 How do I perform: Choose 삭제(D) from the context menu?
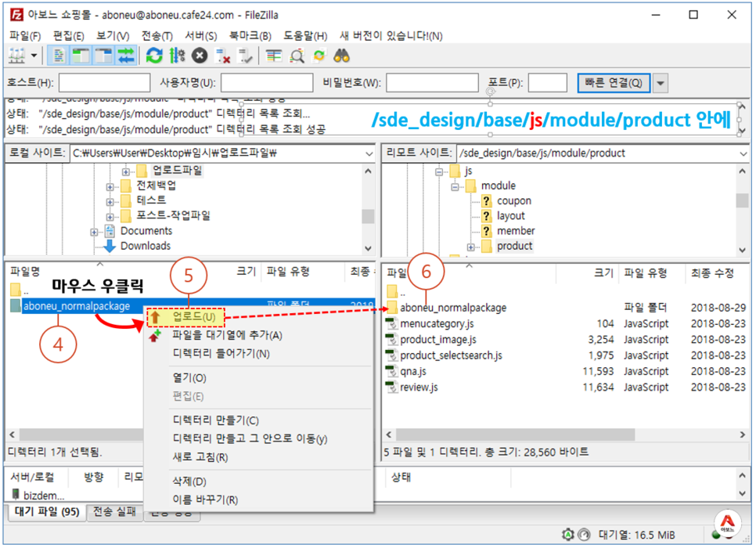tap(189, 481)
